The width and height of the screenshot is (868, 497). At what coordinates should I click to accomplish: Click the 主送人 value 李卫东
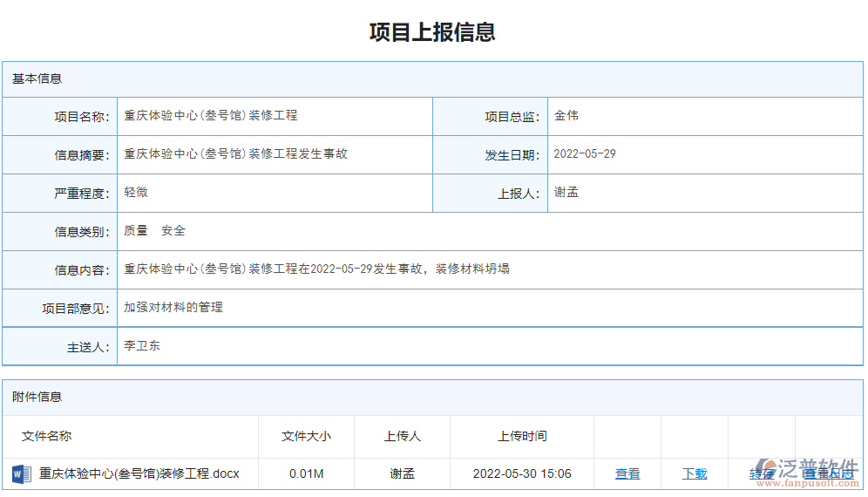[142, 345]
